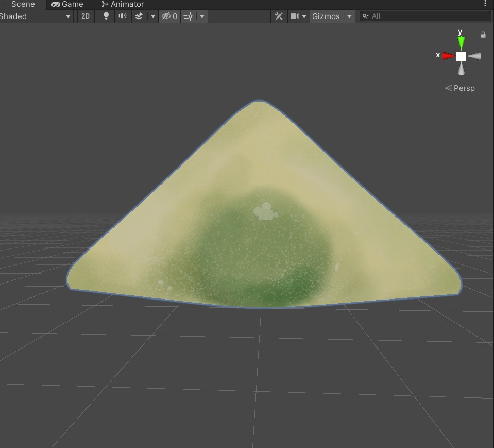Image resolution: width=494 pixels, height=448 pixels.
Task: Open the grid settings dropdown arrow
Action: (x=202, y=16)
